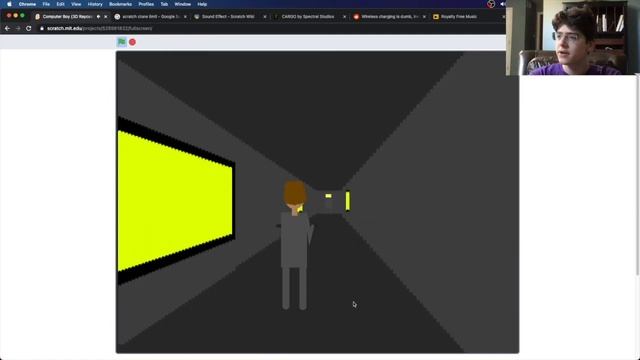Click the green flag to start the project
The image size is (640, 360).
click(x=121, y=42)
